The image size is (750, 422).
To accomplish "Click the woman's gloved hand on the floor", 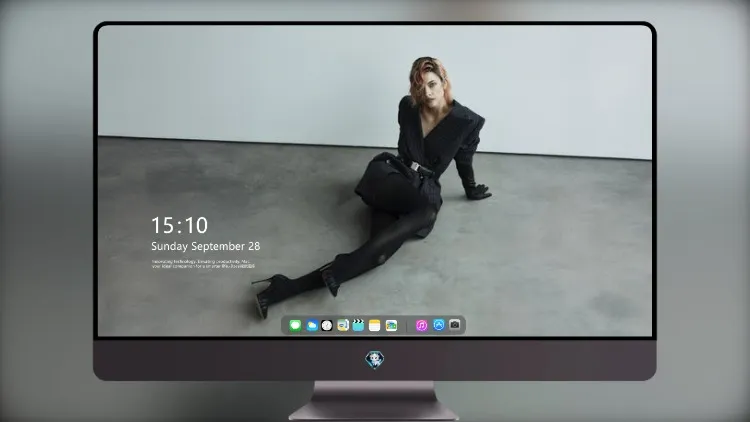I will pos(479,192).
